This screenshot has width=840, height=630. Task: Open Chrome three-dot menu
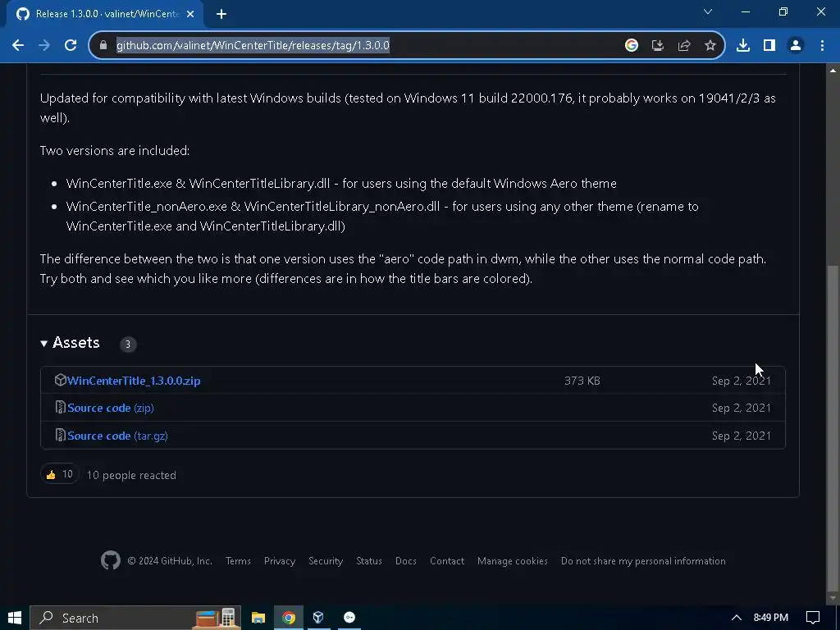(x=822, y=46)
